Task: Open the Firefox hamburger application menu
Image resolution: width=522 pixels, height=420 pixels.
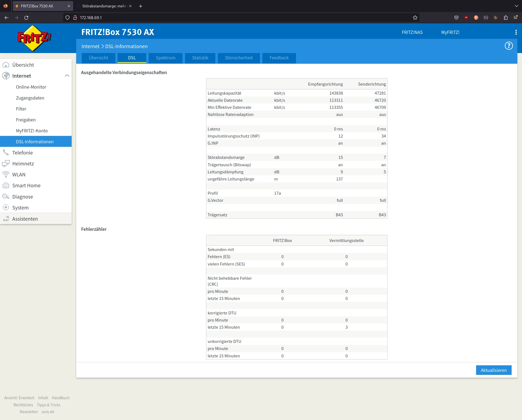Action: 515,18
